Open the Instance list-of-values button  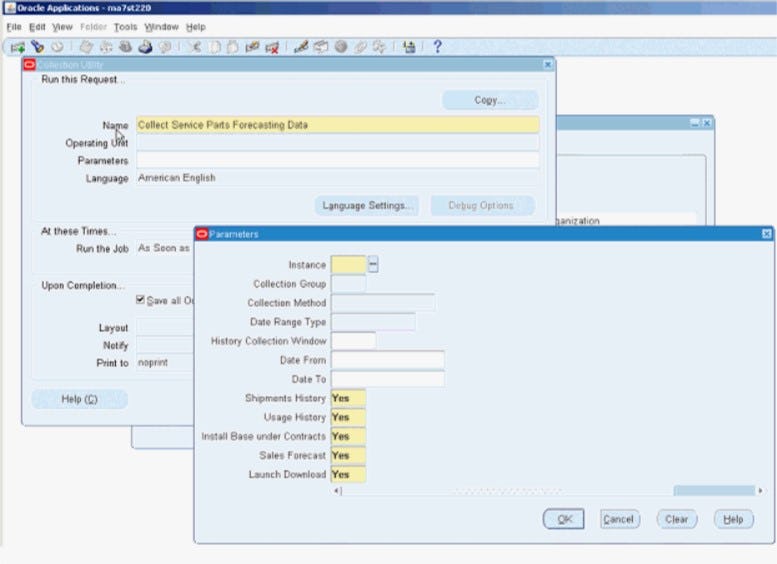click(x=373, y=264)
